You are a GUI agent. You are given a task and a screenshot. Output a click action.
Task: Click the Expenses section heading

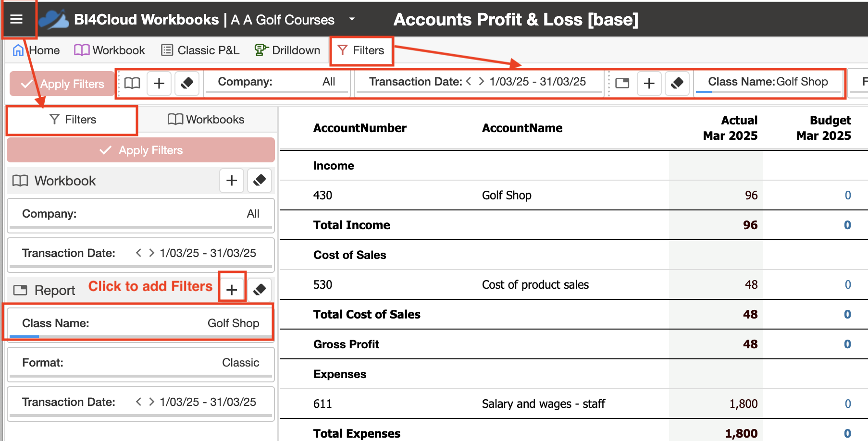point(340,374)
